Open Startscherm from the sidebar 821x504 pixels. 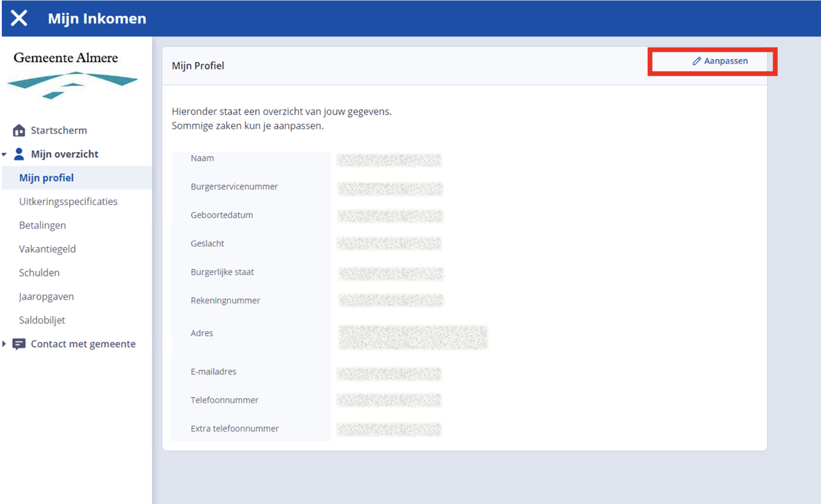(x=58, y=130)
